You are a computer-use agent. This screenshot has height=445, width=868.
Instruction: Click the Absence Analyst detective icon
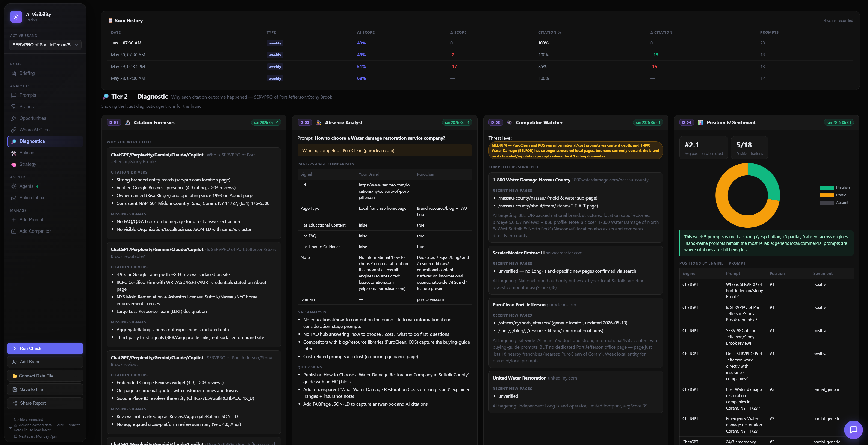(319, 123)
